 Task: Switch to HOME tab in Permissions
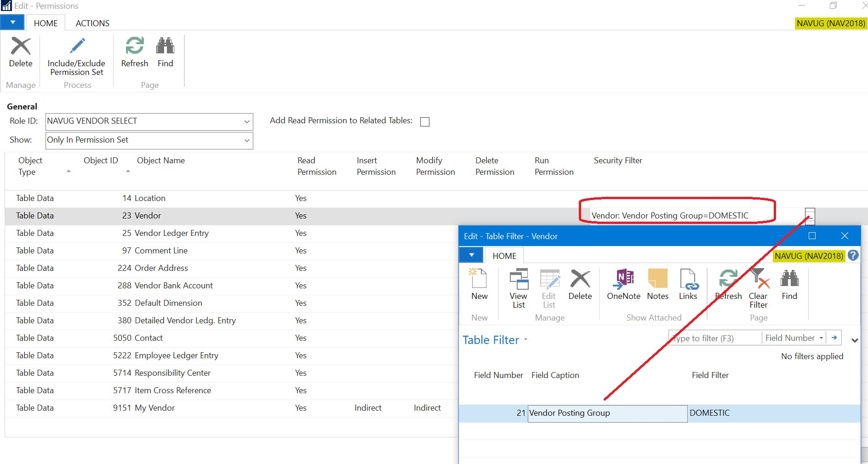pos(46,23)
